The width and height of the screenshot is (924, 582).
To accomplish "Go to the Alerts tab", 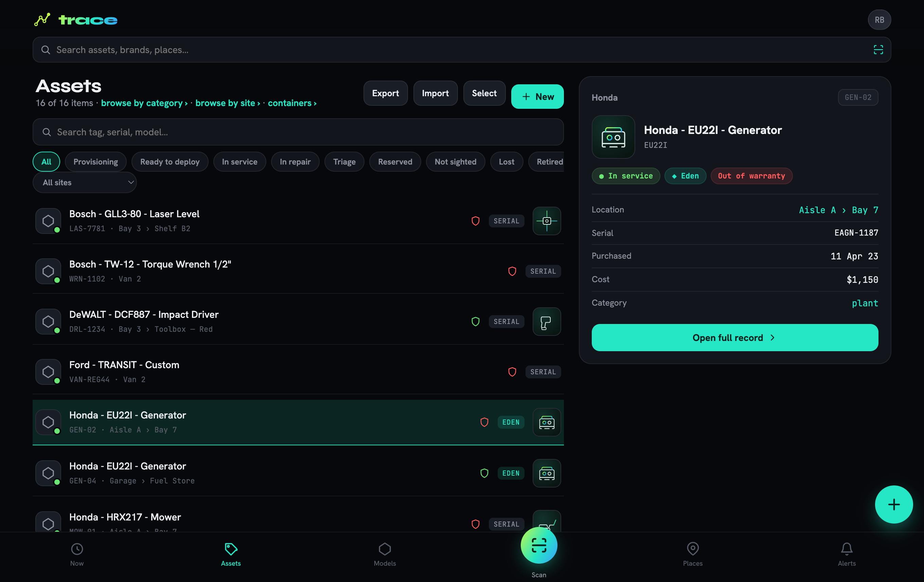I will click(x=847, y=554).
